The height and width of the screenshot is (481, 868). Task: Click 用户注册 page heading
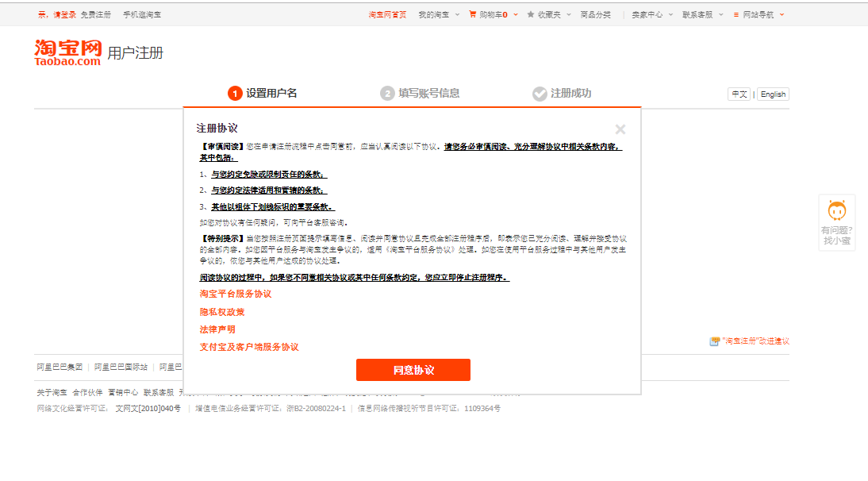point(135,53)
